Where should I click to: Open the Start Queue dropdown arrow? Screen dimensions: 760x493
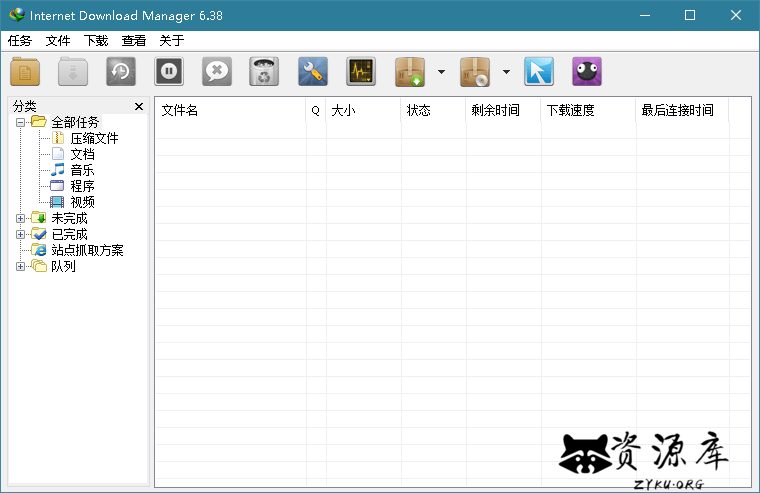click(441, 72)
